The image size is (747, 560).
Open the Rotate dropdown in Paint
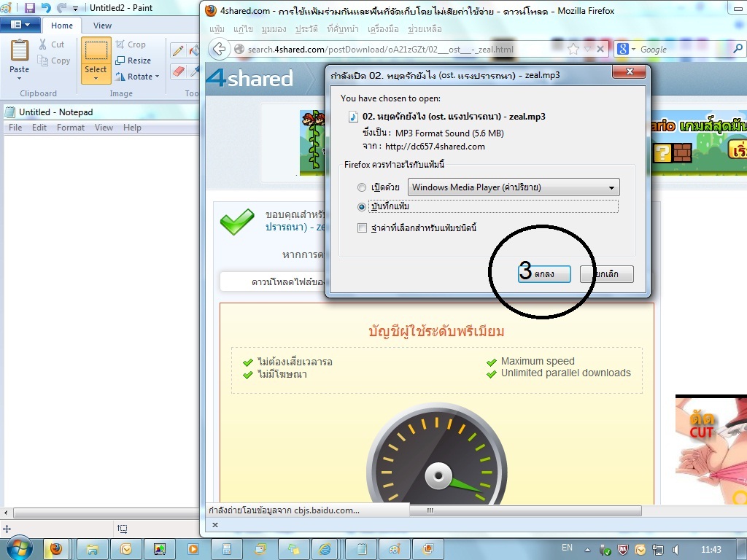tap(137, 76)
